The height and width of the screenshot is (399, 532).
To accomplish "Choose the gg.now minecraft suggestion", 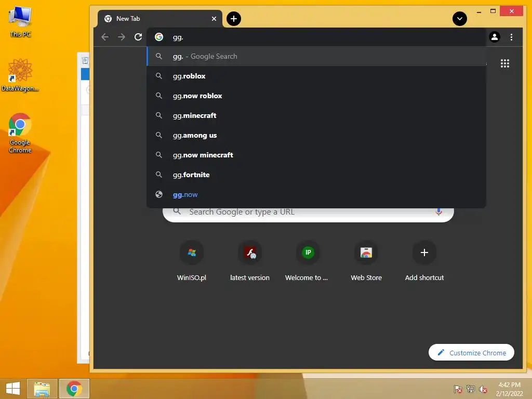I will (316, 155).
